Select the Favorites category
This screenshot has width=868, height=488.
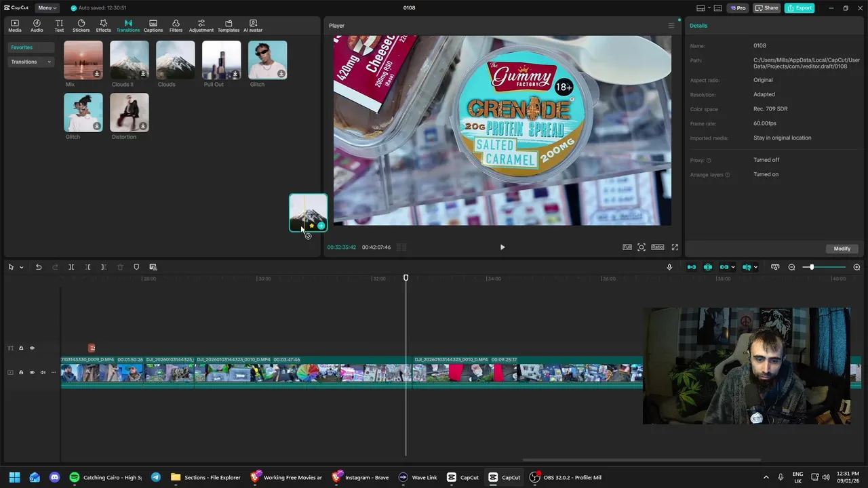[31, 47]
